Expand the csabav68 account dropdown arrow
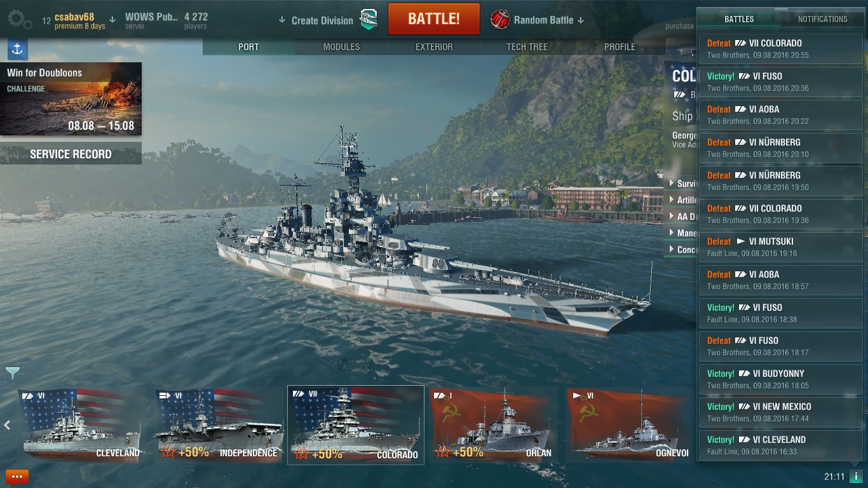The image size is (868, 488). 112,20
